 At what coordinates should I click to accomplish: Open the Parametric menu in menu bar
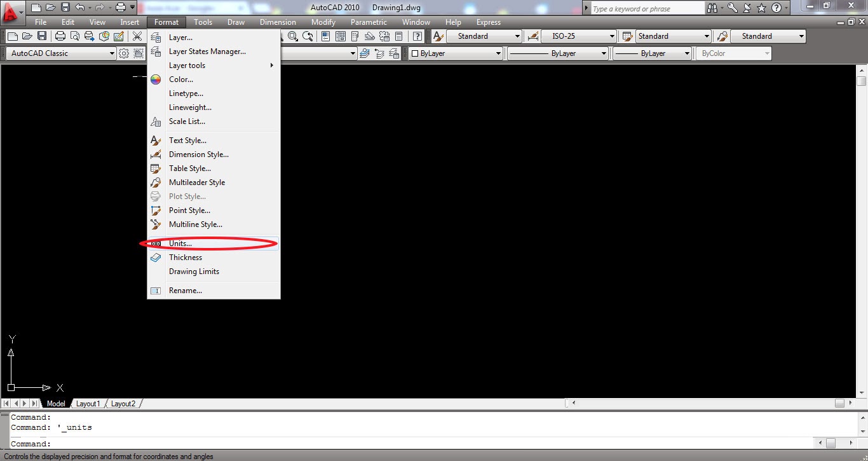click(x=369, y=22)
